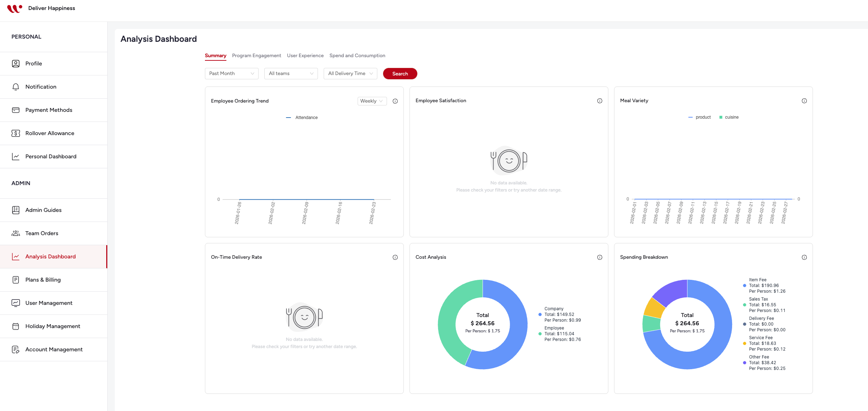Screen dimensions: 868x411
Task: Switch to the Program Engagement tab
Action: 256,55
